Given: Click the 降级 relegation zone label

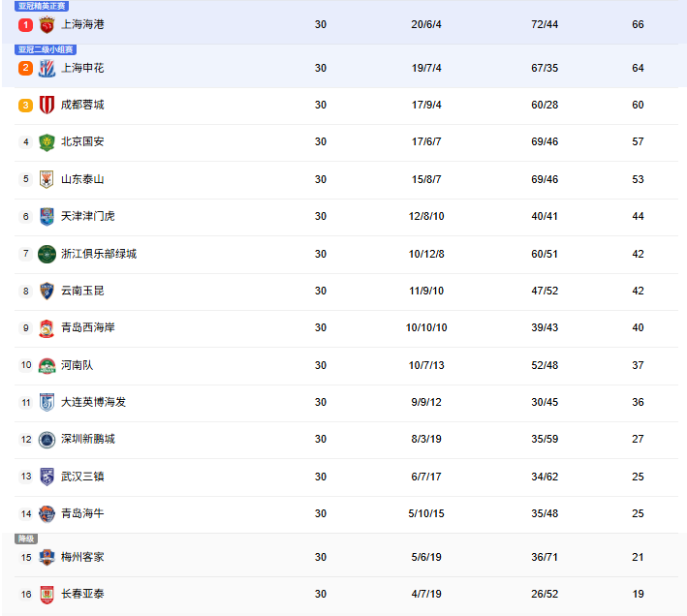Looking at the screenshot, I should (x=26, y=539).
